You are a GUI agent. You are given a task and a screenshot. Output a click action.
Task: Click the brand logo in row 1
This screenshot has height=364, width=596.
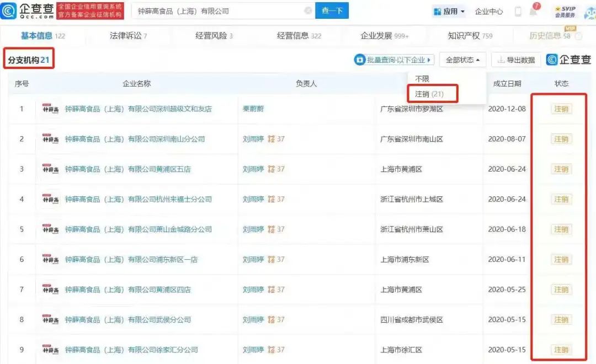pos(51,109)
